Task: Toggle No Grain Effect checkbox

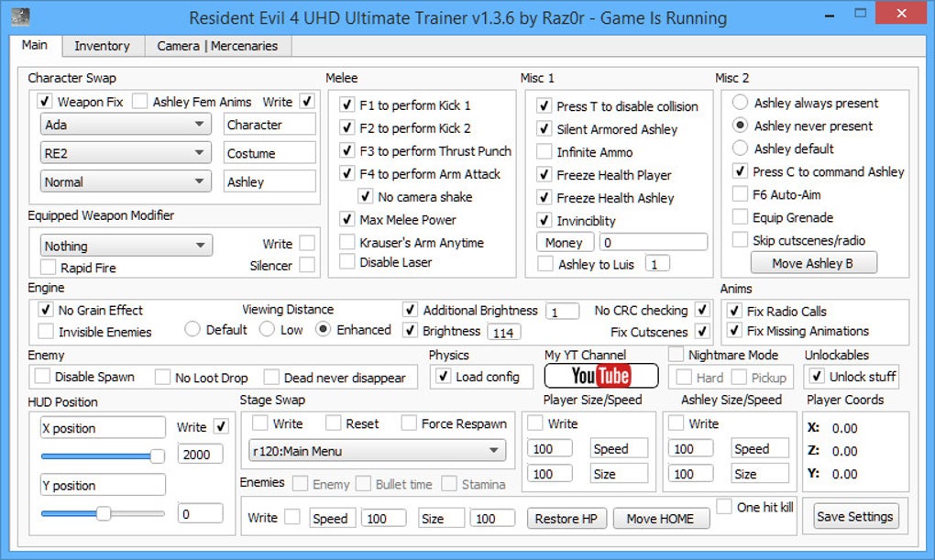Action: [x=45, y=310]
